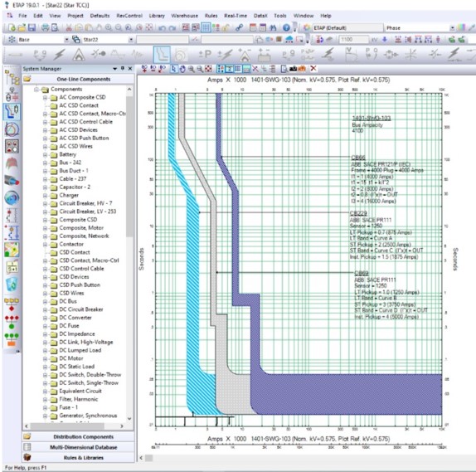Click the pointer select tool in TCC toolbar
Image resolution: width=476 pixels, height=472 pixels.
pyautogui.click(x=173, y=69)
